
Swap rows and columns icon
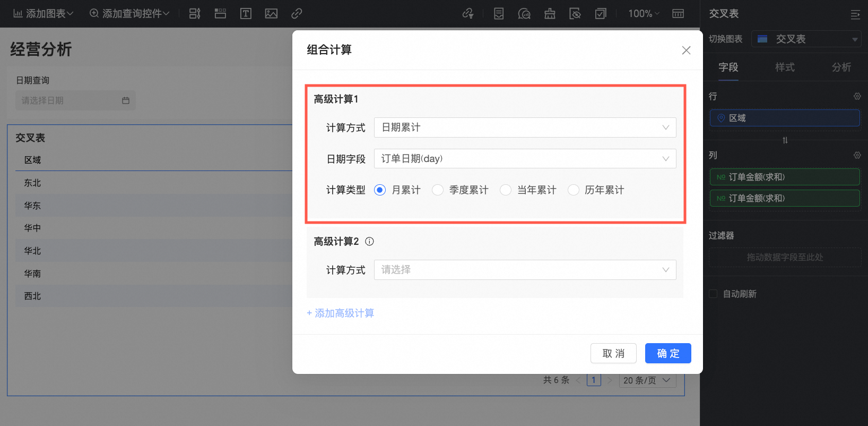click(785, 140)
